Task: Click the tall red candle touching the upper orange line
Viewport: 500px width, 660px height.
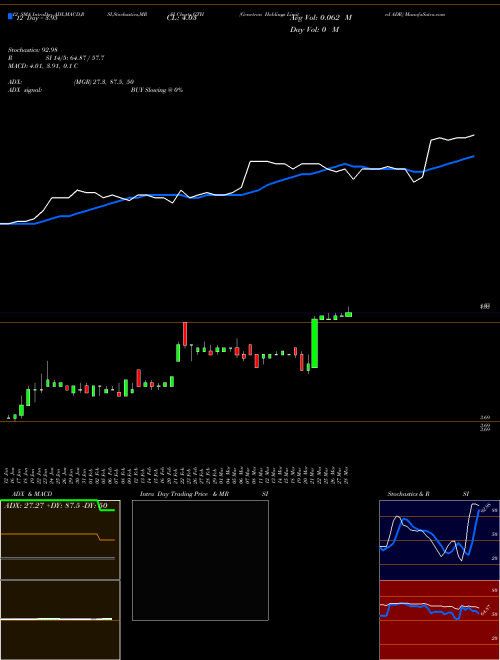Action: pyautogui.click(x=185, y=334)
